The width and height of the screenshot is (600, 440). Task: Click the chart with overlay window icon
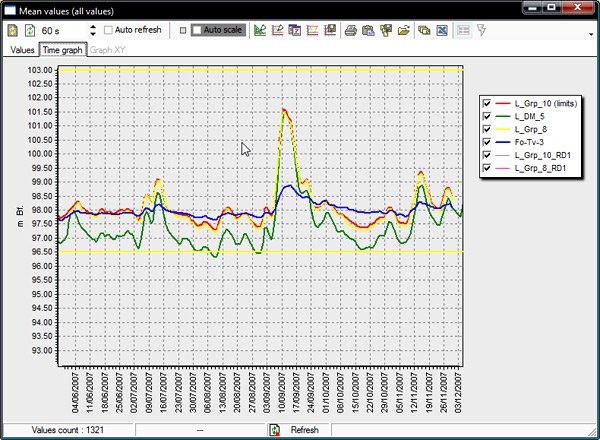tap(330, 30)
